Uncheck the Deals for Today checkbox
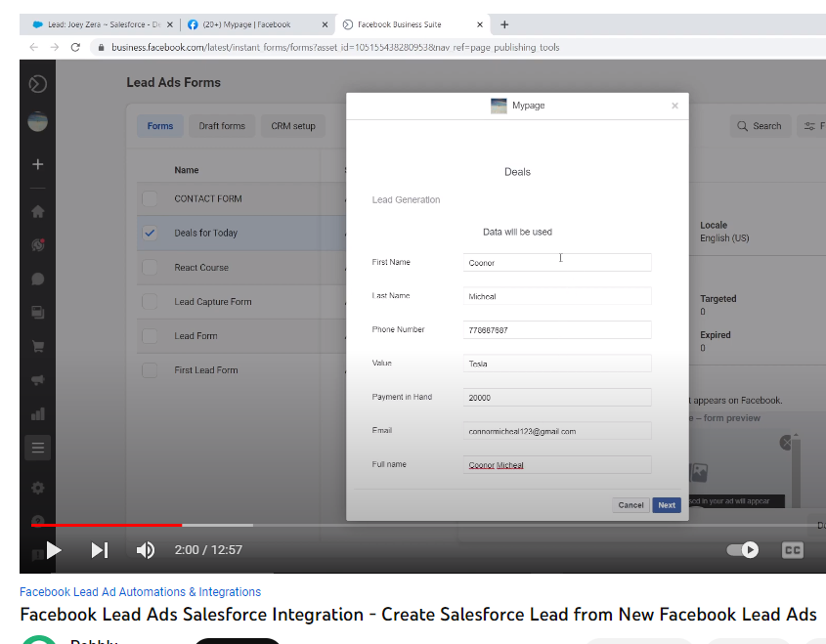Viewport: 826px width, 644px height. [x=150, y=233]
